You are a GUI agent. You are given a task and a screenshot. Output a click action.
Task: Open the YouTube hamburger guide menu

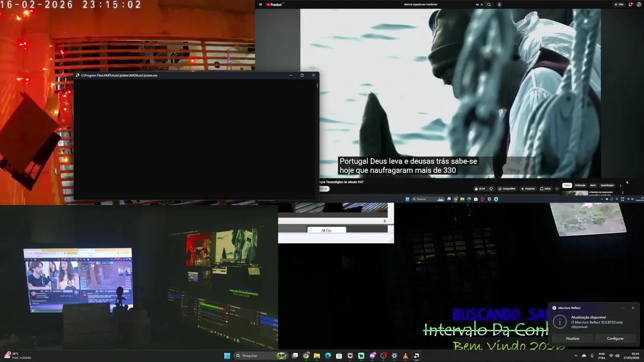pos(260,5)
